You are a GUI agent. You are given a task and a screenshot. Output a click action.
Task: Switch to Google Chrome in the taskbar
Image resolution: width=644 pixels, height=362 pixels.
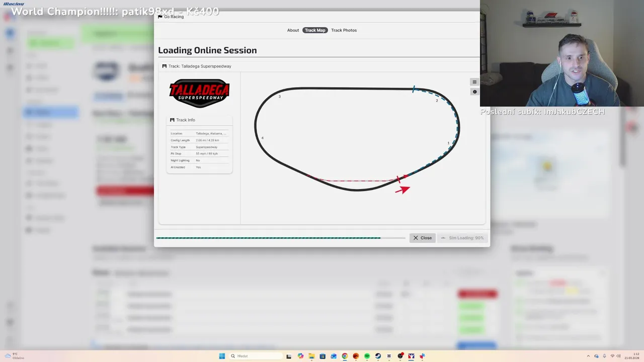(345, 356)
